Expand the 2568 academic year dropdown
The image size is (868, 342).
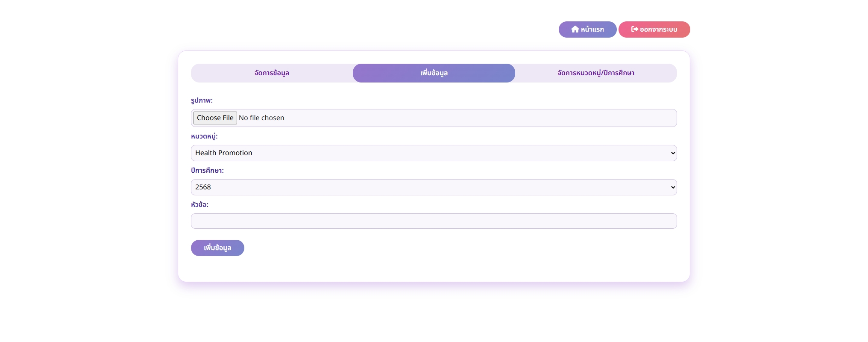tap(427, 187)
